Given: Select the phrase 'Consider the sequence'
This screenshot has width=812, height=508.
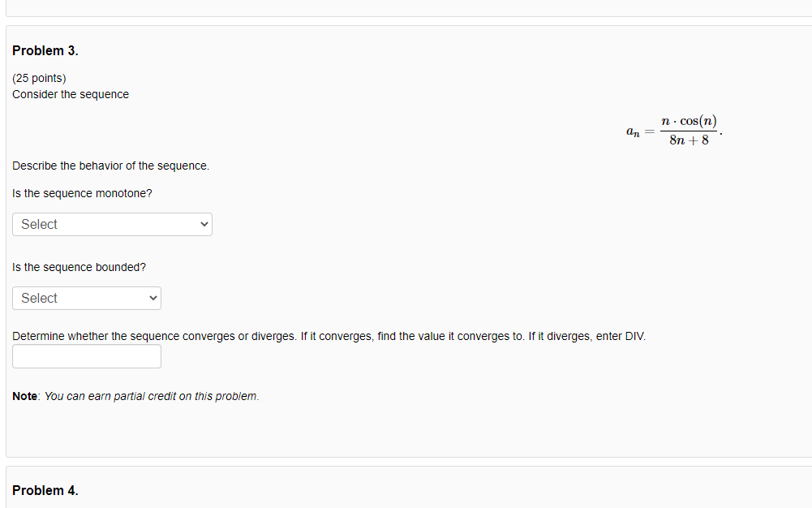Looking at the screenshot, I should [70, 94].
